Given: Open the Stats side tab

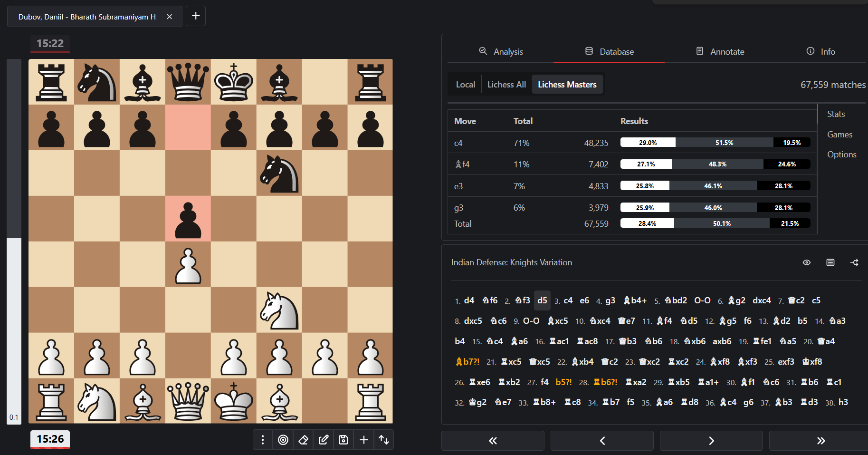Looking at the screenshot, I should point(836,114).
